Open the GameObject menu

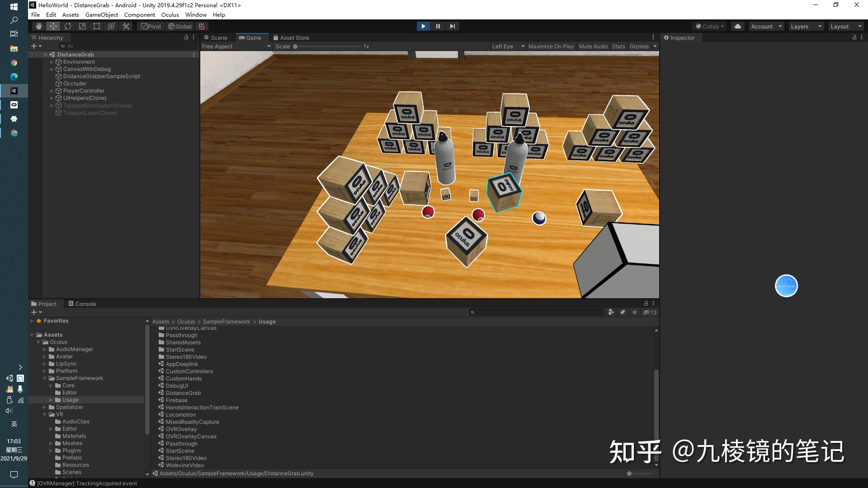tap(102, 14)
